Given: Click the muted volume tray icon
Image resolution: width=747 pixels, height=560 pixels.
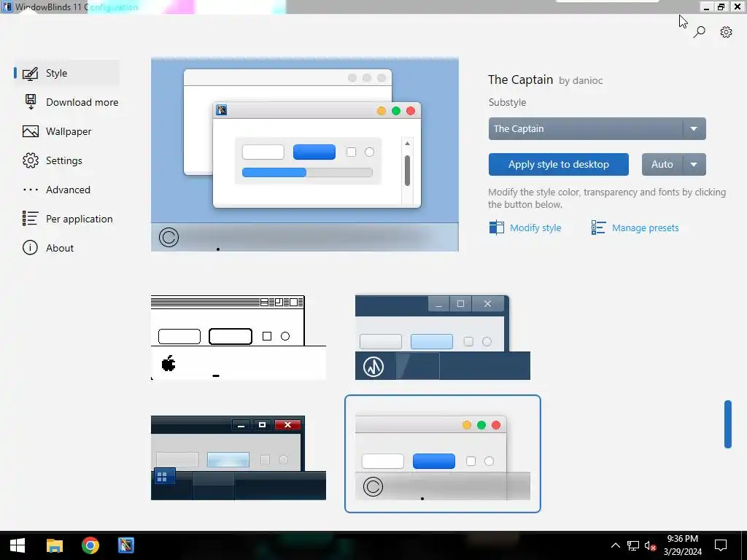Looking at the screenshot, I should click(x=650, y=545).
